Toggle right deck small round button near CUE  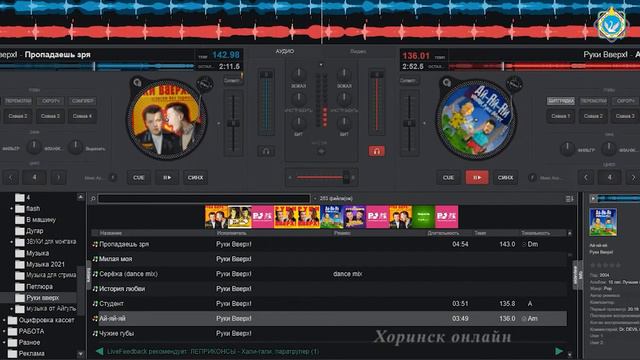pos(531,178)
